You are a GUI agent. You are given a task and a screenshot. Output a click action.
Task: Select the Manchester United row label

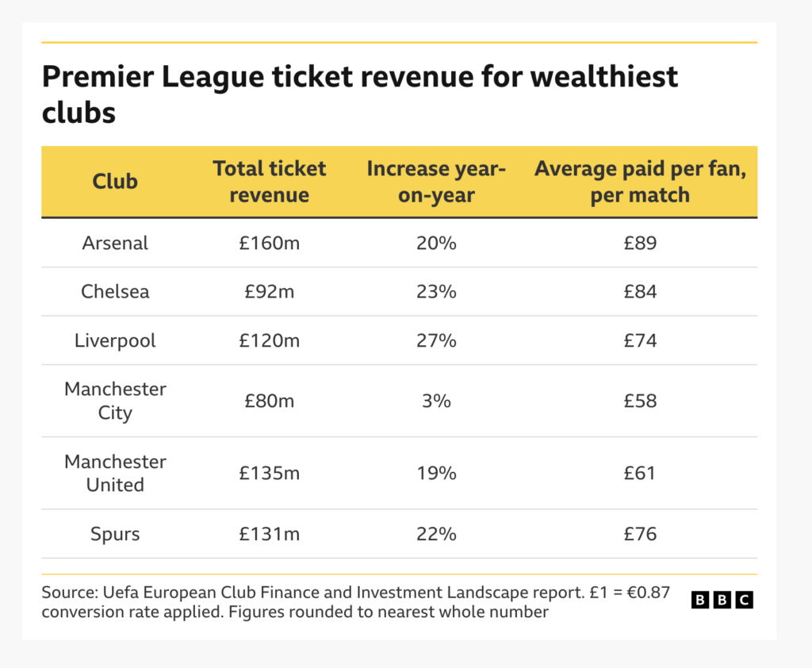[x=115, y=473]
